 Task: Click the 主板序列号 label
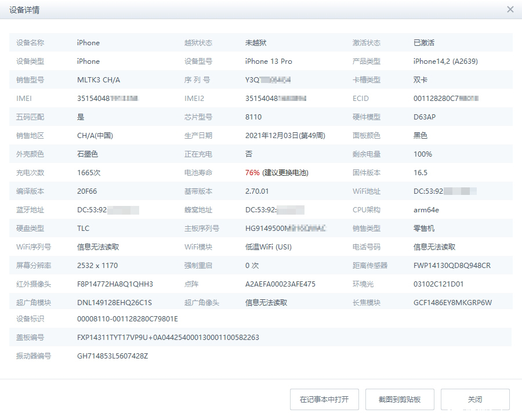coord(202,229)
